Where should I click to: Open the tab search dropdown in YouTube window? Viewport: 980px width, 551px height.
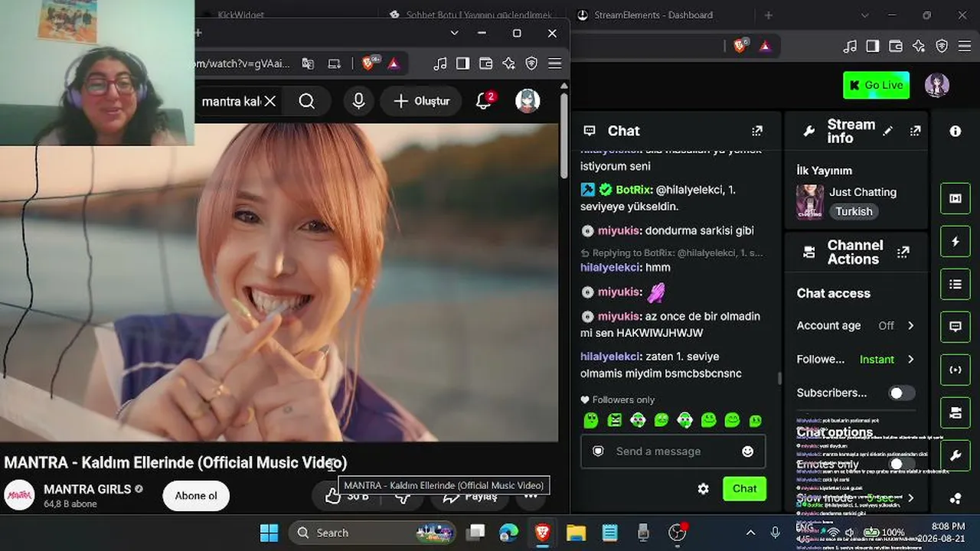coord(454,33)
